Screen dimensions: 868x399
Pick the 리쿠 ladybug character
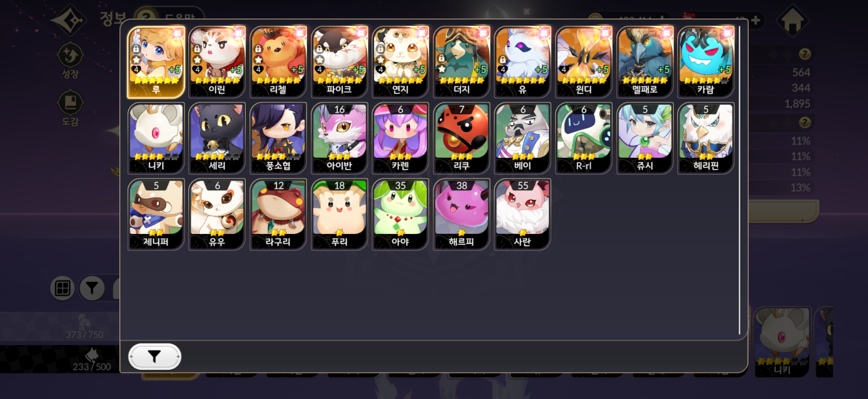(x=461, y=138)
